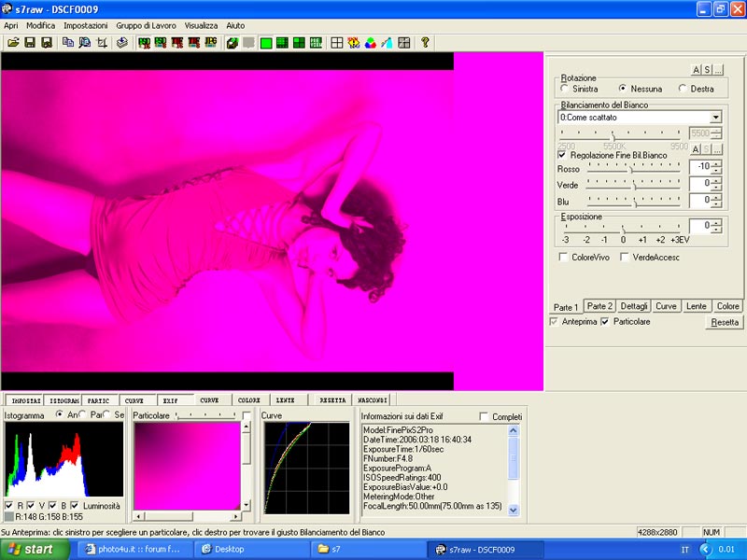The width and height of the screenshot is (747, 560).
Task: Toggle the Luminosità histogram checkbox
Action: tap(75, 505)
